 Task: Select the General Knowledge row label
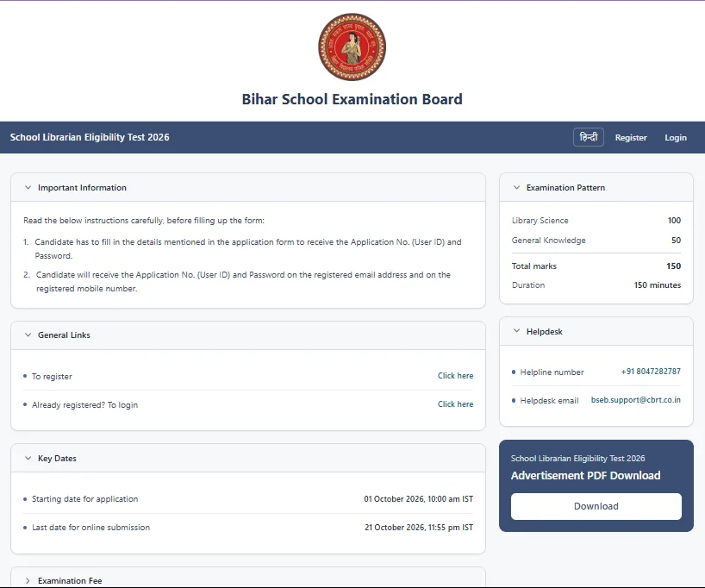[x=548, y=241]
